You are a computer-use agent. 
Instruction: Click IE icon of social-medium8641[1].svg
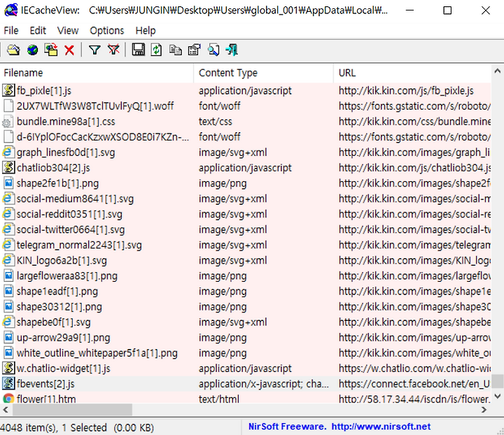[8, 199]
